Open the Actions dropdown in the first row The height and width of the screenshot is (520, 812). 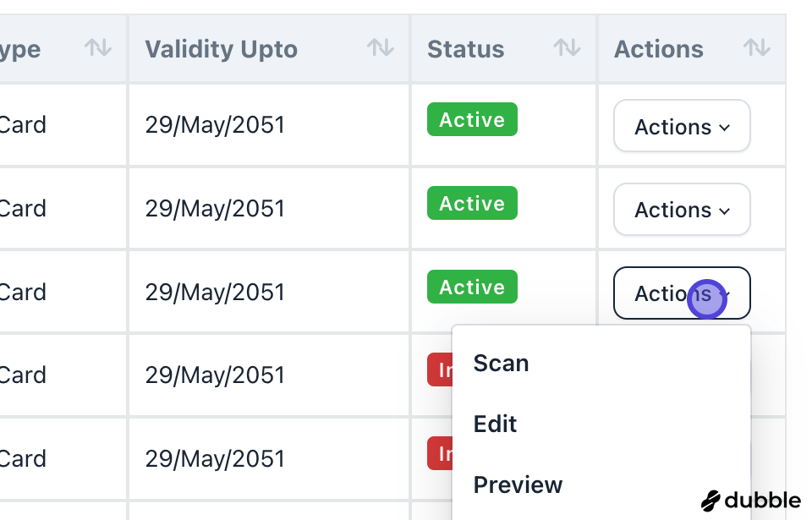tap(682, 127)
